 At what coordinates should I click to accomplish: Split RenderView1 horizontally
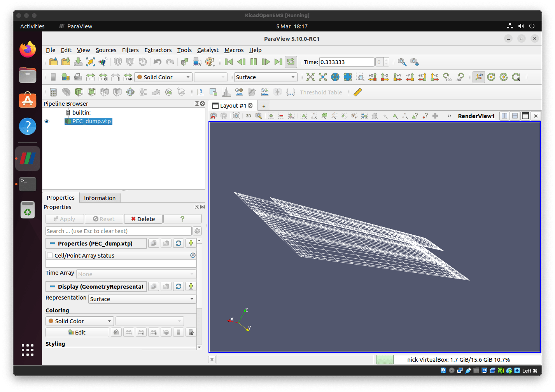click(504, 116)
